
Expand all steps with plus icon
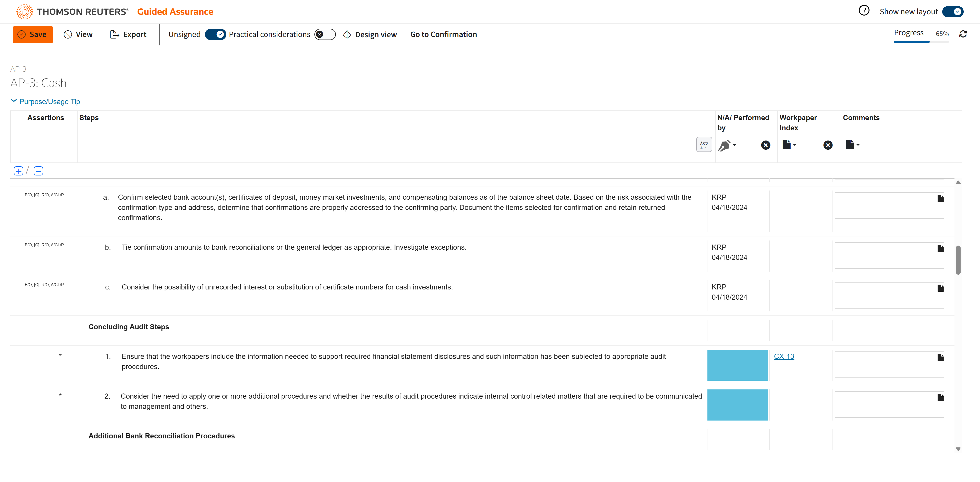click(18, 171)
